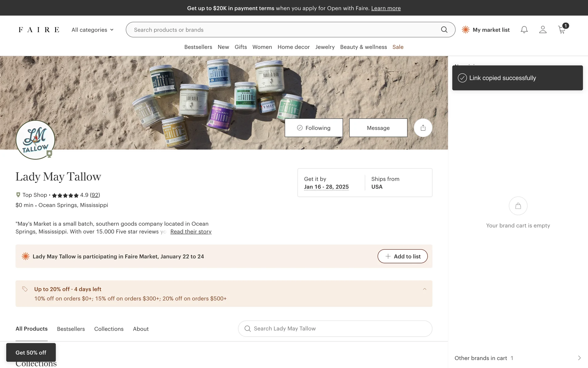Click the Lady May Tallow logo avatar

pos(35,140)
